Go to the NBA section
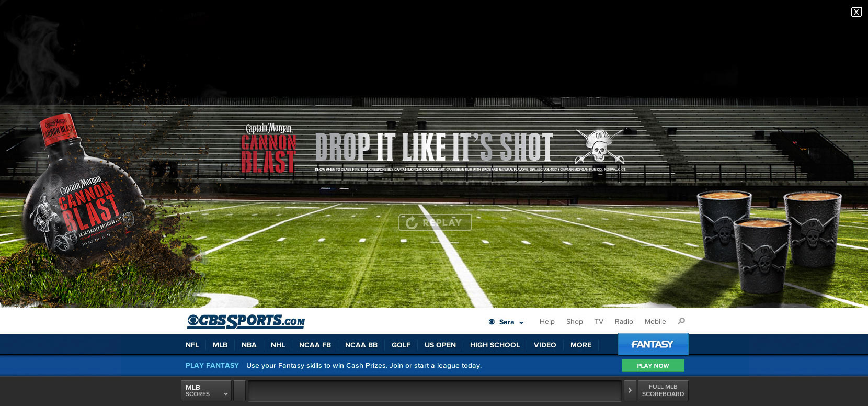Image resolution: width=868 pixels, height=406 pixels. pyautogui.click(x=249, y=345)
